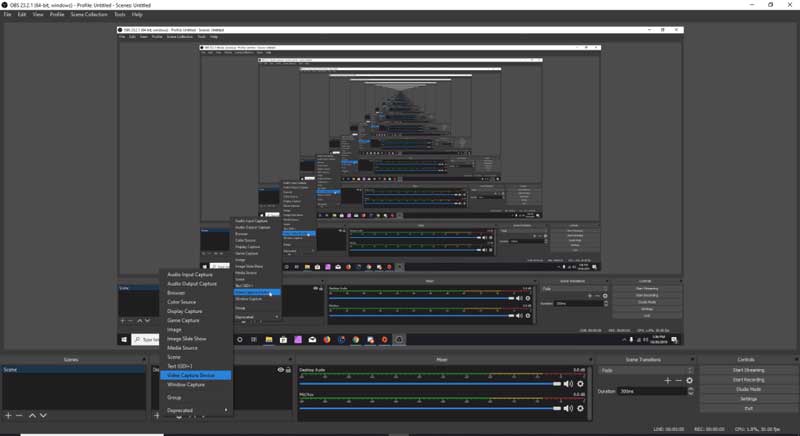Open the Scene Collection menu
800x436 pixels.
[89, 14]
